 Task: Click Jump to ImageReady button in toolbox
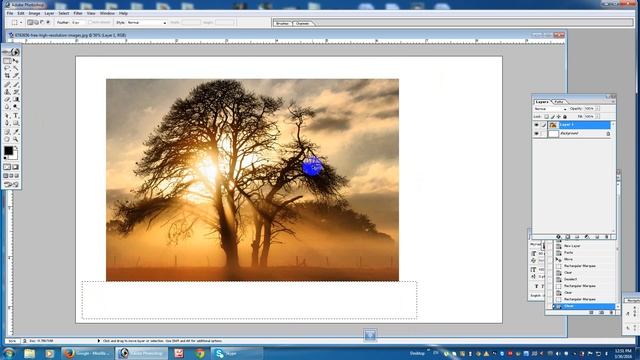[11, 184]
